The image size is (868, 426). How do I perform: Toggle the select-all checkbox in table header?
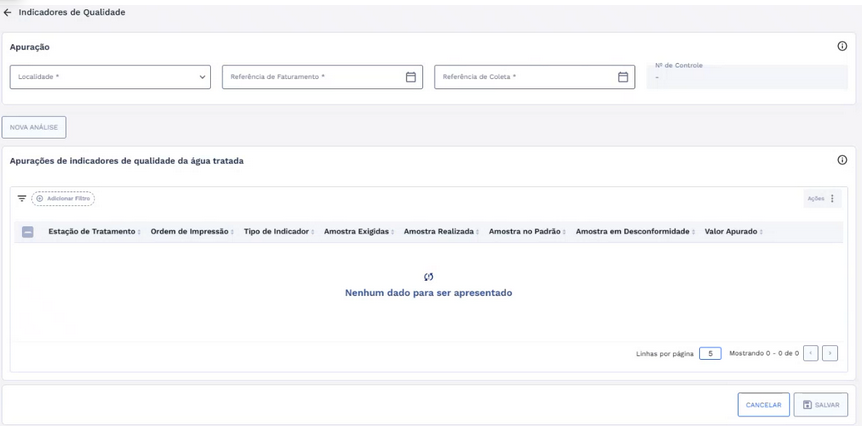[27, 232]
